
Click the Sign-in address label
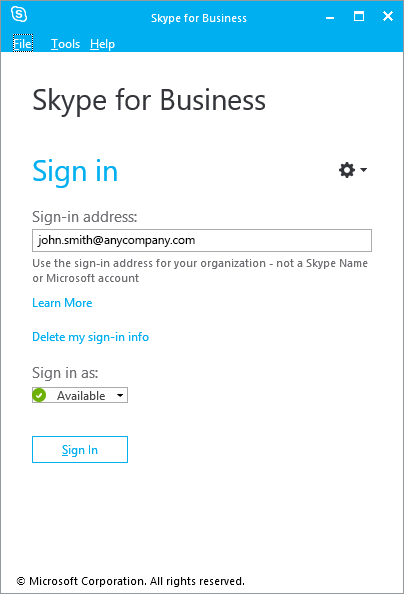[x=85, y=217]
